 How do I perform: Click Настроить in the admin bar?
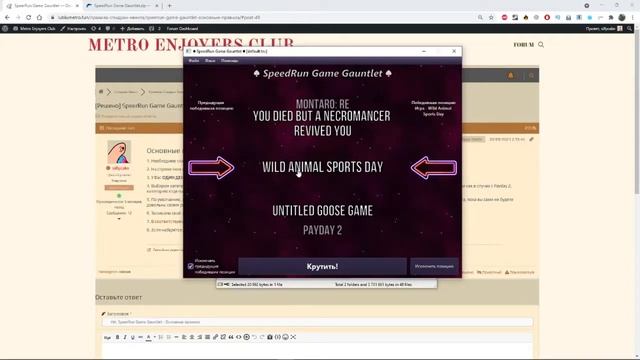point(73,29)
